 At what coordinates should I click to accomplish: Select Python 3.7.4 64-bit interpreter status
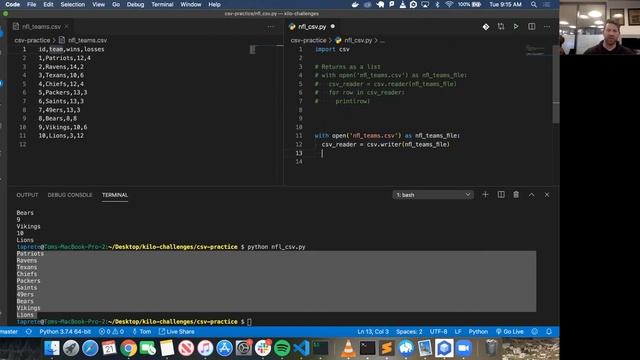click(x=65, y=331)
